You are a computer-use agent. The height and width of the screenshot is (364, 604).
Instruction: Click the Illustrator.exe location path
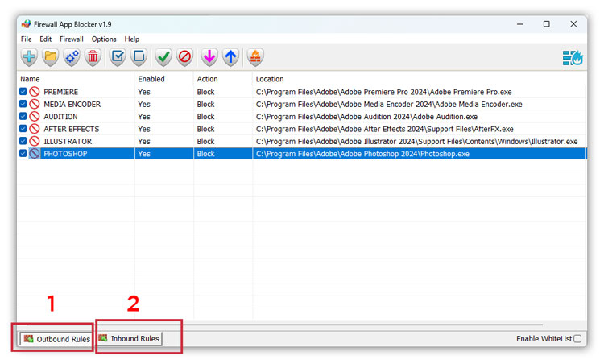pos(417,141)
